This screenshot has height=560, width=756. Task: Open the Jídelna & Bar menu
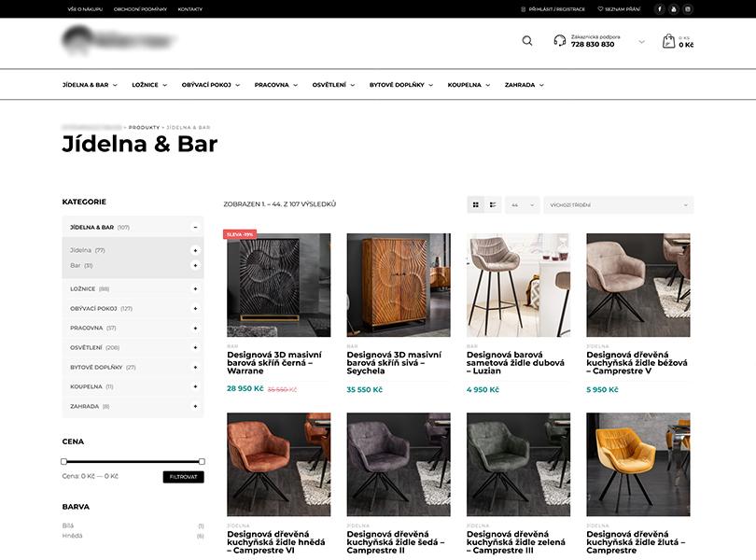click(90, 85)
